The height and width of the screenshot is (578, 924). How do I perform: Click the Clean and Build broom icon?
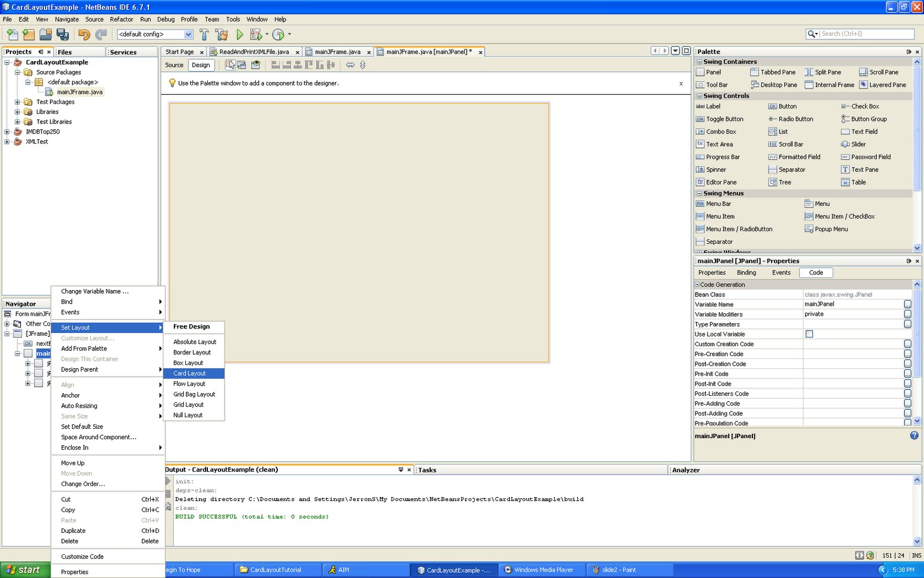coord(221,34)
